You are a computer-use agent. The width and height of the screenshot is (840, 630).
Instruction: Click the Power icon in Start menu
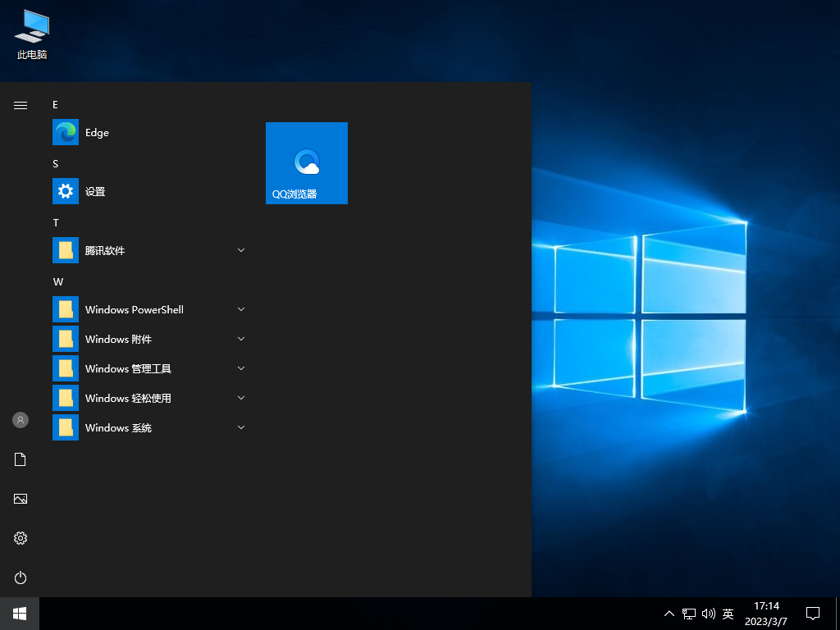pos(20,577)
